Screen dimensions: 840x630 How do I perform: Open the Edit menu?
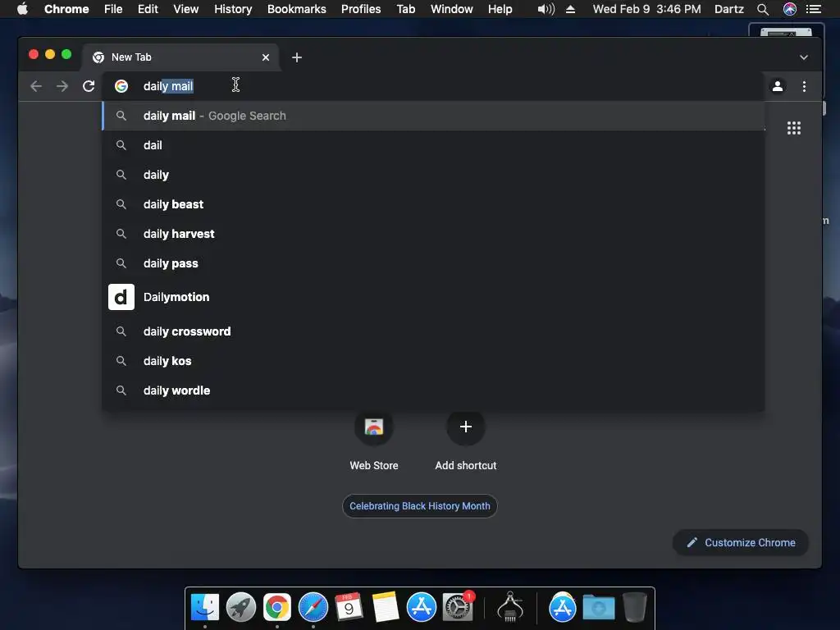click(x=148, y=9)
